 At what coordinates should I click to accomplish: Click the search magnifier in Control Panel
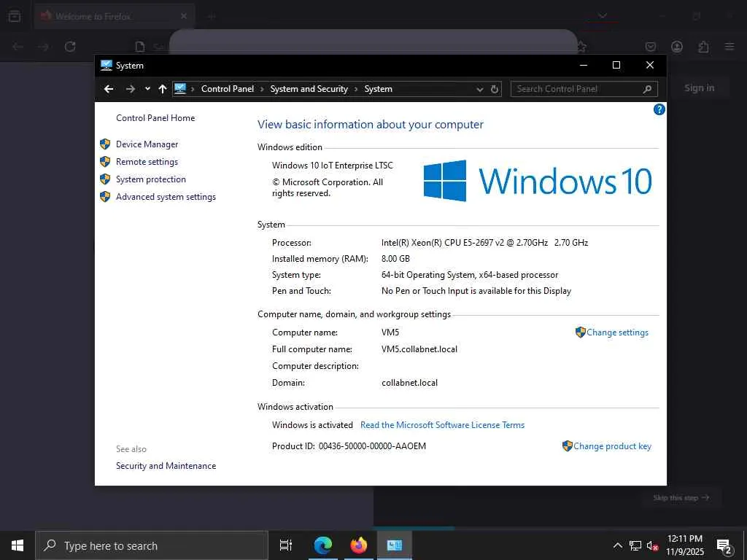(647, 89)
